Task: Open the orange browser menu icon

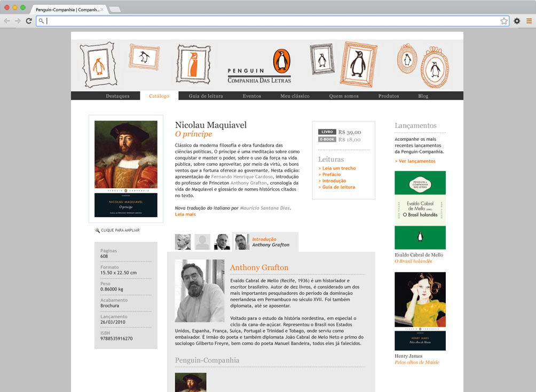Action: point(529,21)
